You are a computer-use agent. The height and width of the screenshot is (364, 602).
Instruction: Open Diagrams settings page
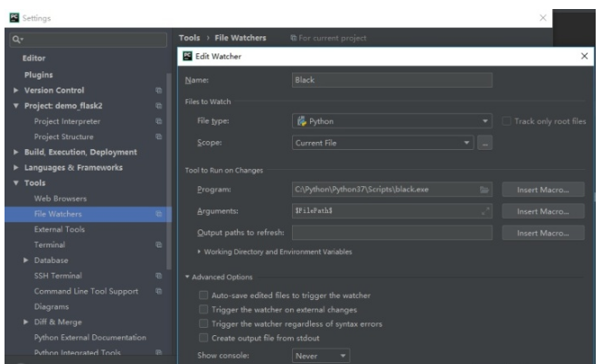tap(52, 307)
